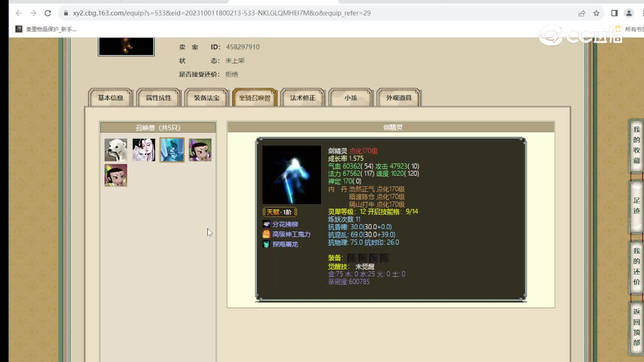The image size is (644, 362).
Task: Click the 分花拂柳 skill icon
Action: (x=266, y=224)
